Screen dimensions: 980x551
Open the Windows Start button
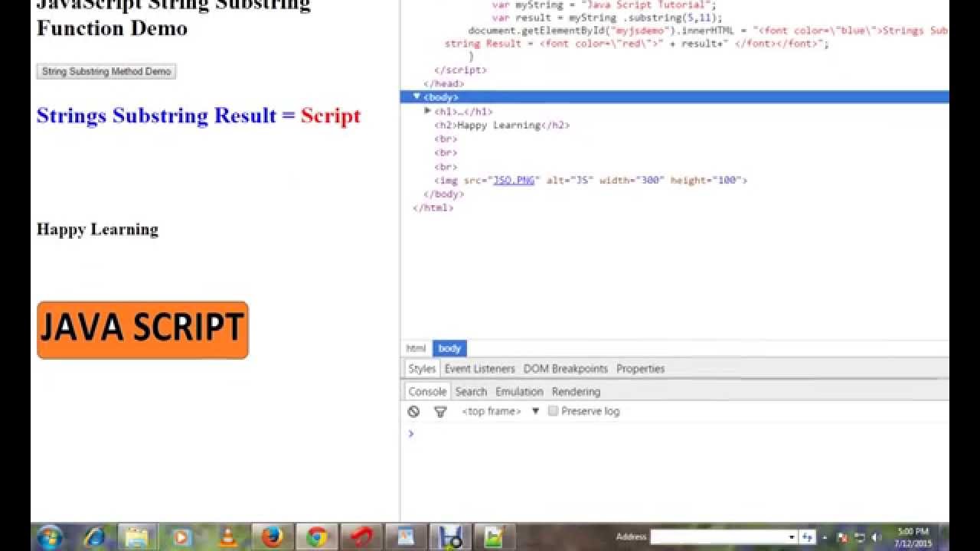click(x=50, y=536)
